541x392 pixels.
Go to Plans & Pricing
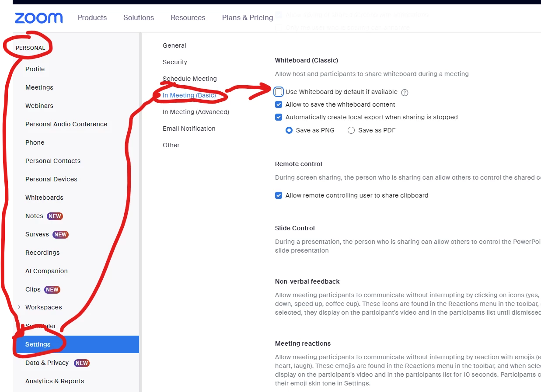[248, 17]
